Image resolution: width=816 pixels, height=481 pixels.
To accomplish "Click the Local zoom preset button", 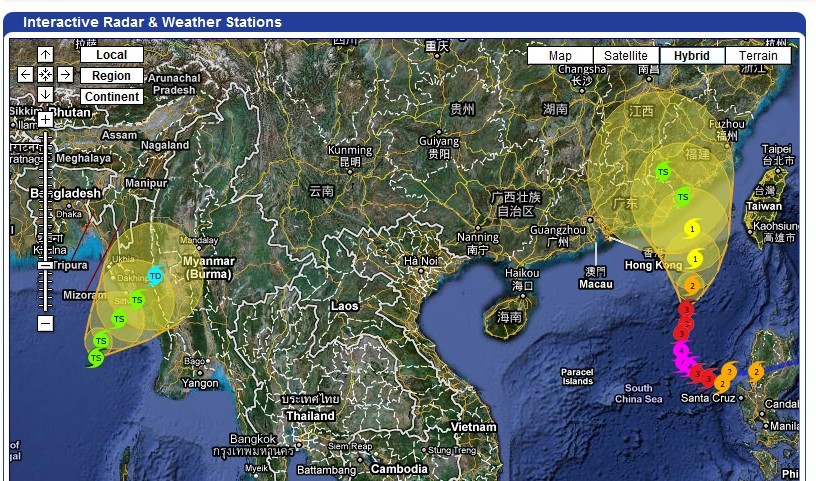I will (x=111, y=54).
